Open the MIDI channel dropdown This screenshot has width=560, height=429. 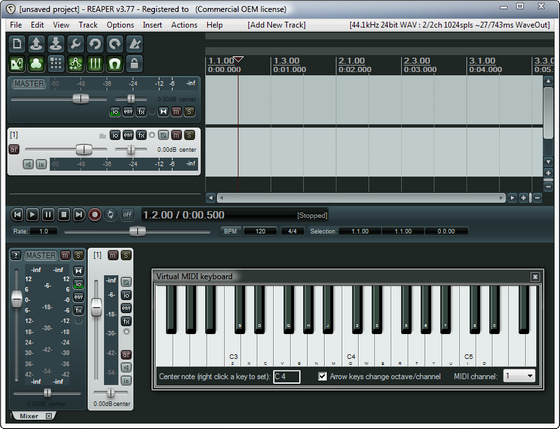(x=519, y=376)
